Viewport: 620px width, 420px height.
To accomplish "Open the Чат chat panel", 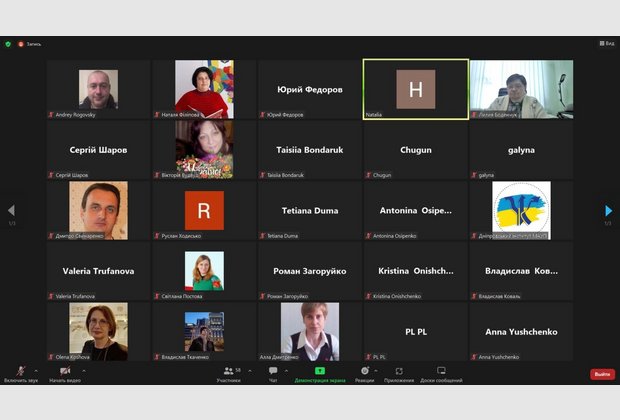I will click(x=273, y=374).
